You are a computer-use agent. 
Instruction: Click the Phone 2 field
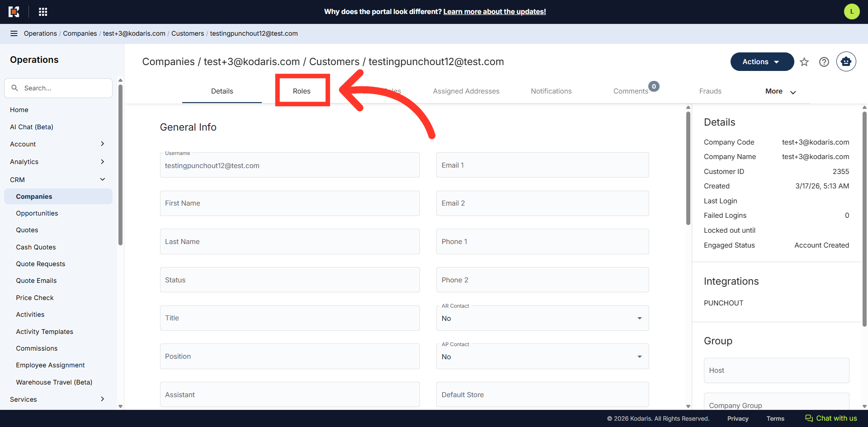click(542, 280)
